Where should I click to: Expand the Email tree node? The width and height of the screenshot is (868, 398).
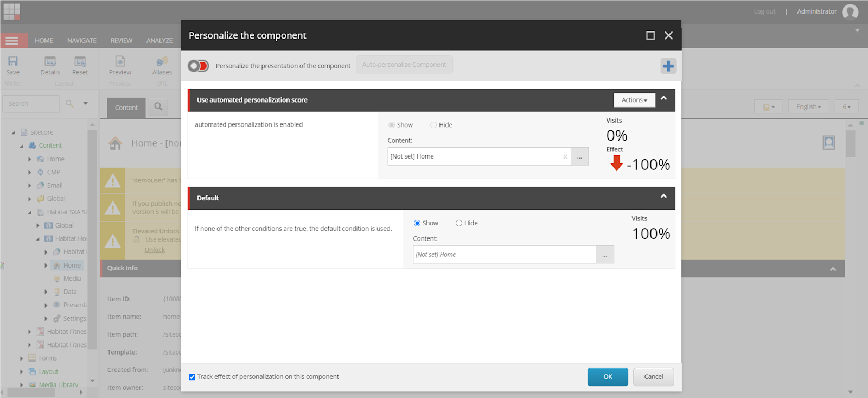click(x=30, y=186)
